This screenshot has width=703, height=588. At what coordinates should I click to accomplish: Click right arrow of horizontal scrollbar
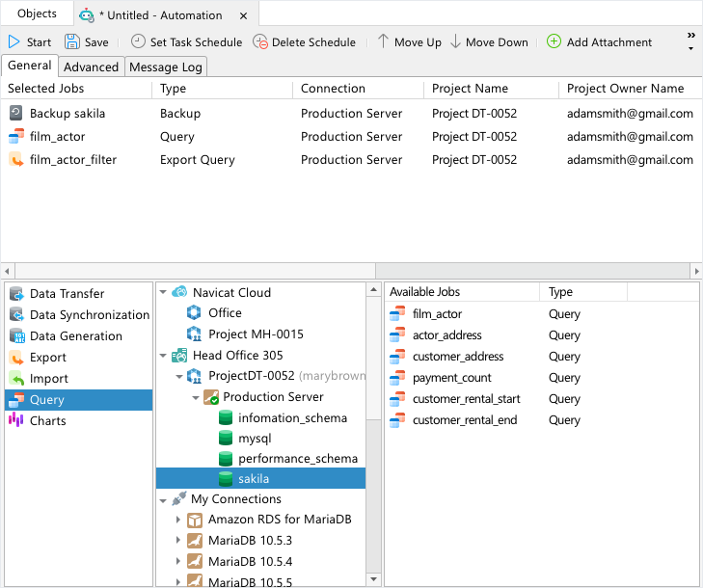[x=696, y=271]
